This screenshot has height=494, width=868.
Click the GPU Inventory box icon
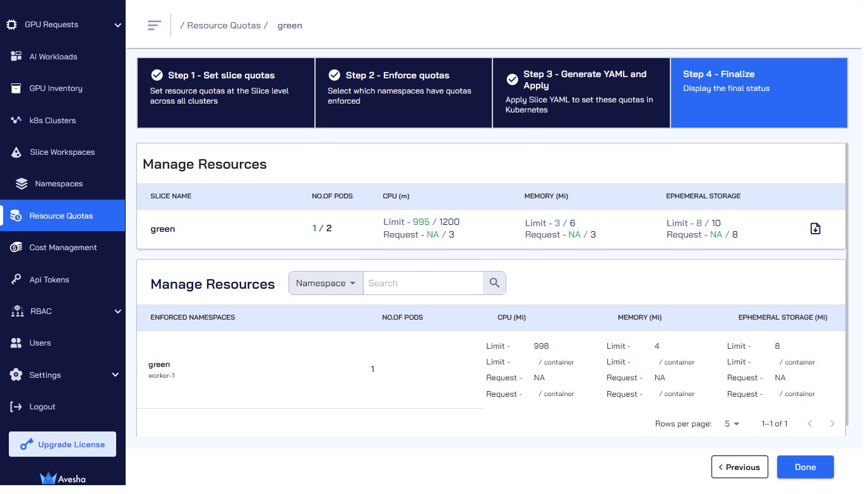16,88
